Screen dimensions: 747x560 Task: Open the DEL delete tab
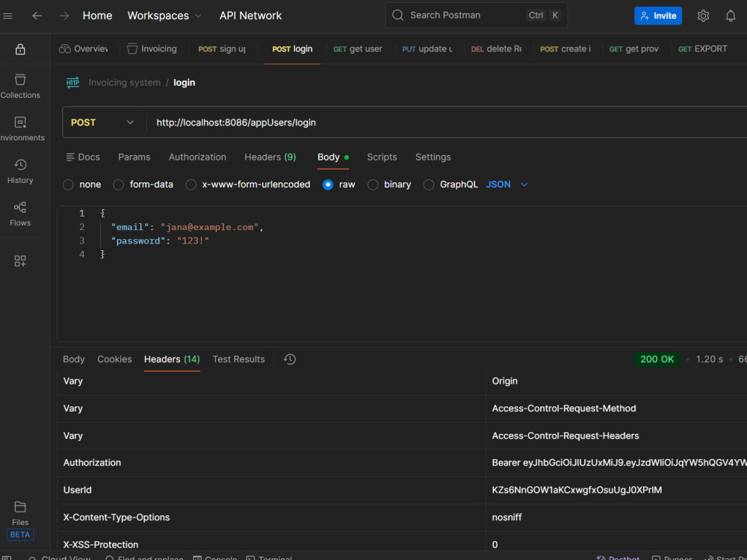pyautogui.click(x=497, y=49)
